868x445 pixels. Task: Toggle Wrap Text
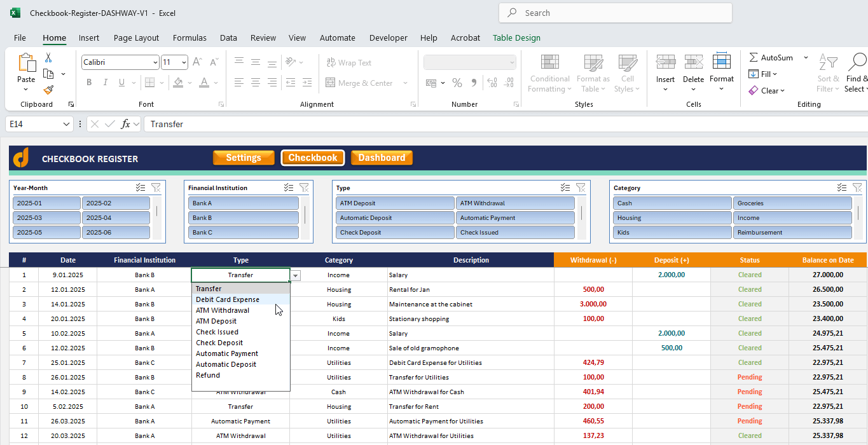[x=348, y=62]
